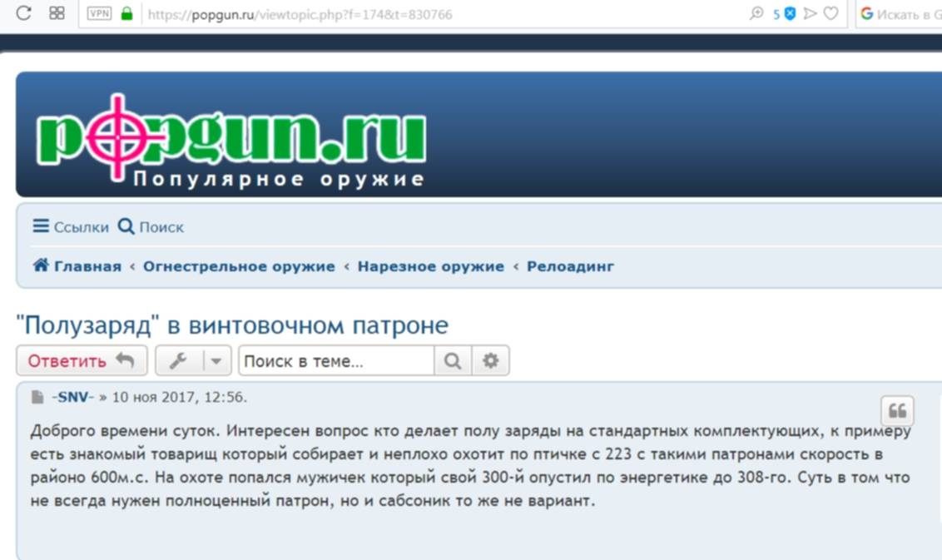942x560 pixels.
Task: Open the Ссылки hamburger menu
Action: (x=70, y=226)
